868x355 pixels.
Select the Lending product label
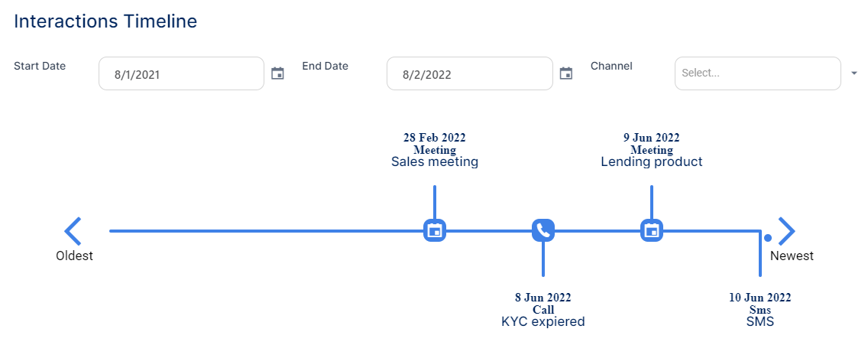651,162
